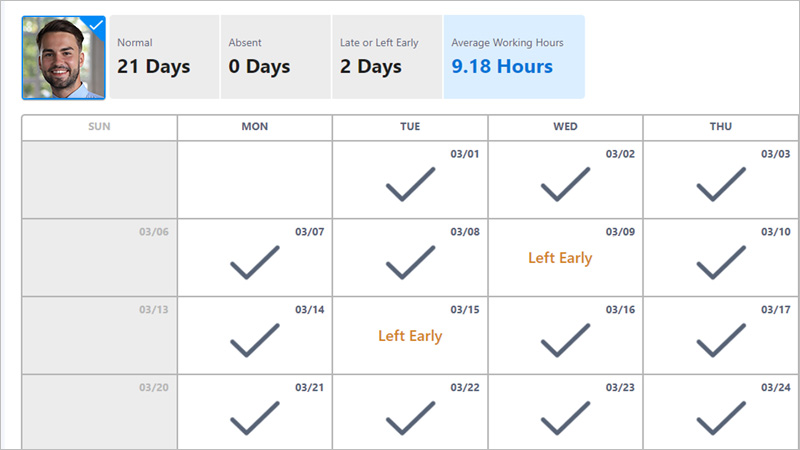Open the Late or Left Early card

tap(386, 57)
